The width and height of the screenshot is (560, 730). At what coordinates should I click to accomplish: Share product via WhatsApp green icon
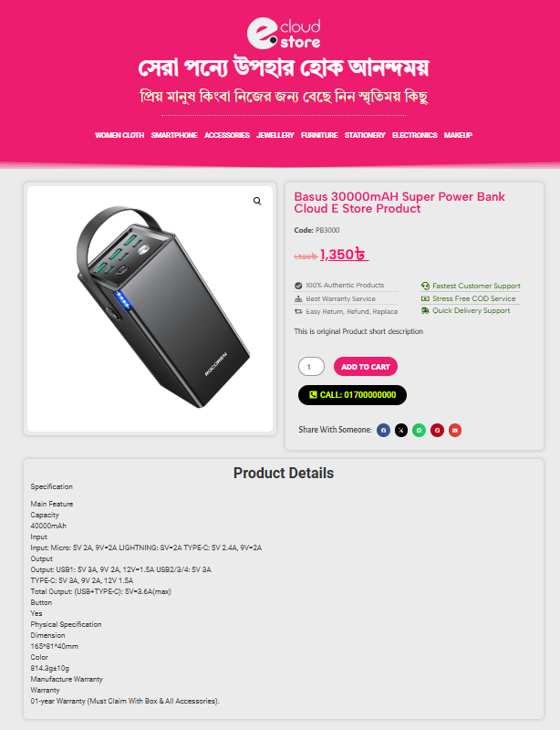point(419,430)
